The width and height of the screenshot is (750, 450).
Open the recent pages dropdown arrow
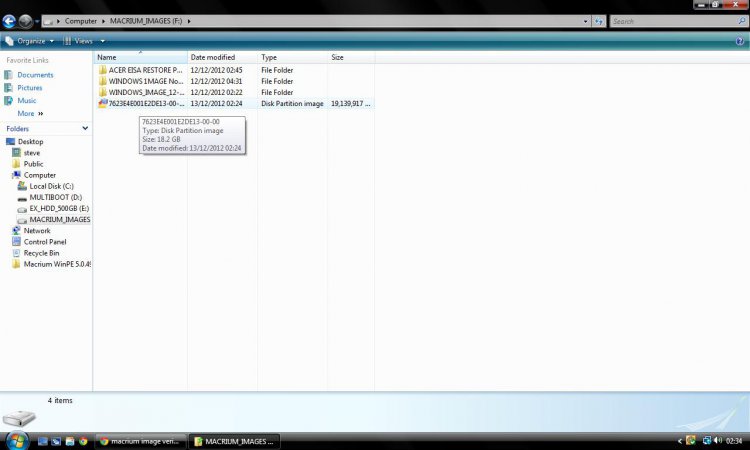37,22
